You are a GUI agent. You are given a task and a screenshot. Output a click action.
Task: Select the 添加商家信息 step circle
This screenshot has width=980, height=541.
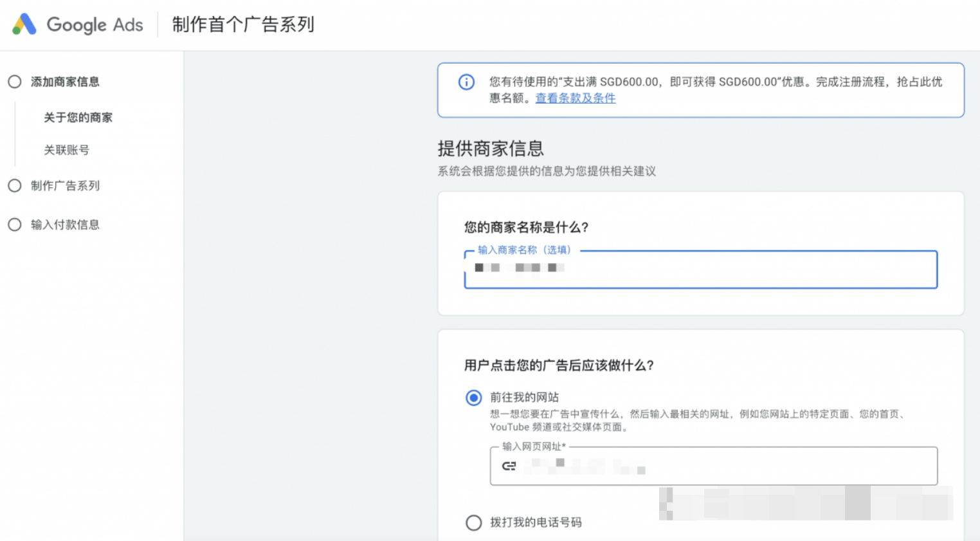click(15, 82)
